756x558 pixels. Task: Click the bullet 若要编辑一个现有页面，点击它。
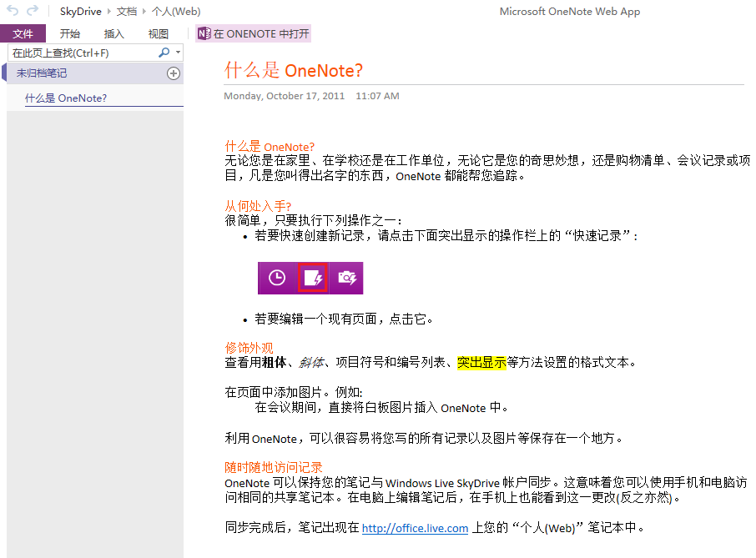(345, 319)
